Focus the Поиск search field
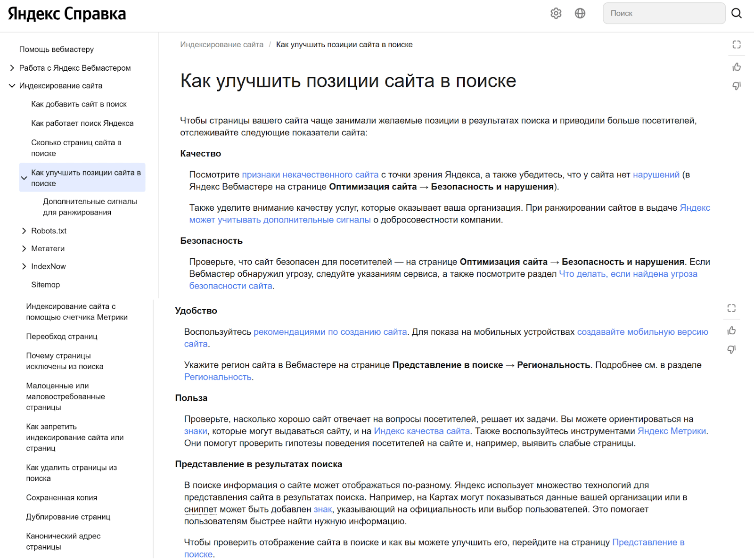The height and width of the screenshot is (560, 754). (x=664, y=13)
